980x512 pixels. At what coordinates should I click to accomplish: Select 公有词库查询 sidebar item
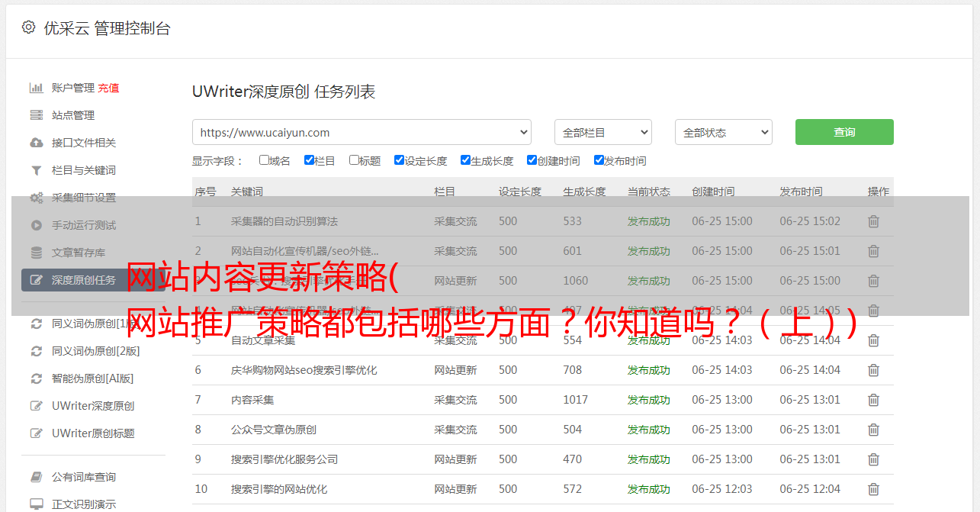coord(84,477)
